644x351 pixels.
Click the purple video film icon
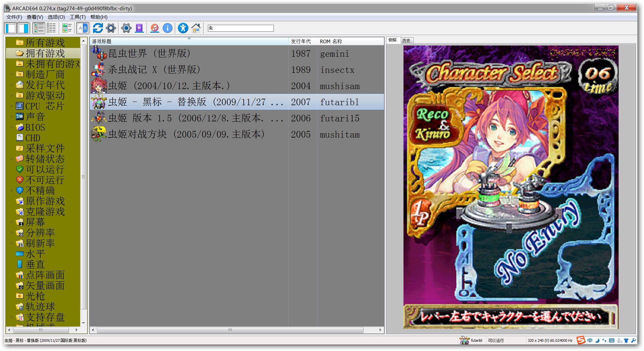pyautogui.click(x=139, y=28)
